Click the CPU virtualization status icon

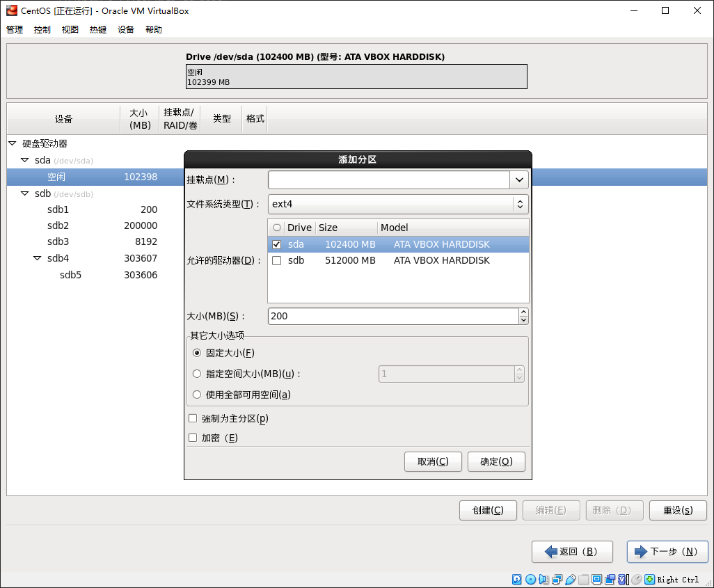623,580
